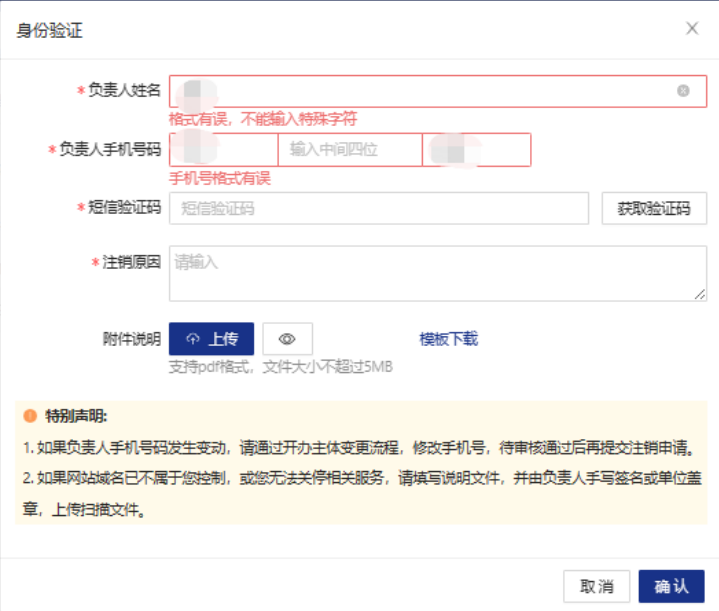Click the orange warning icon beside 特别声明

[30, 416]
